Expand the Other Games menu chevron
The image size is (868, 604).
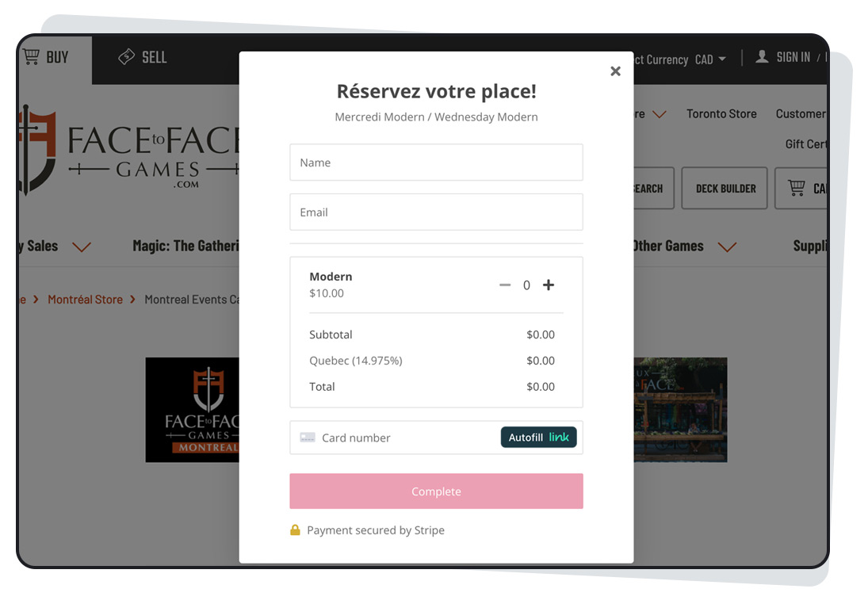click(x=727, y=247)
